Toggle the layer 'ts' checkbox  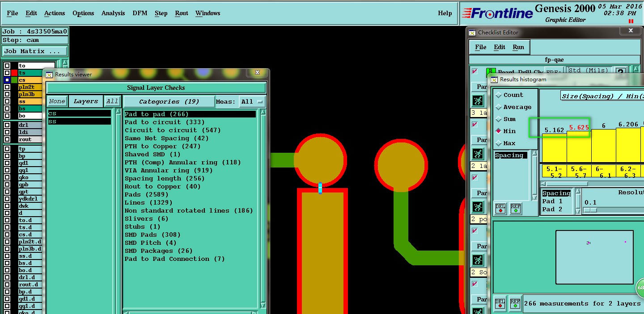[7, 73]
